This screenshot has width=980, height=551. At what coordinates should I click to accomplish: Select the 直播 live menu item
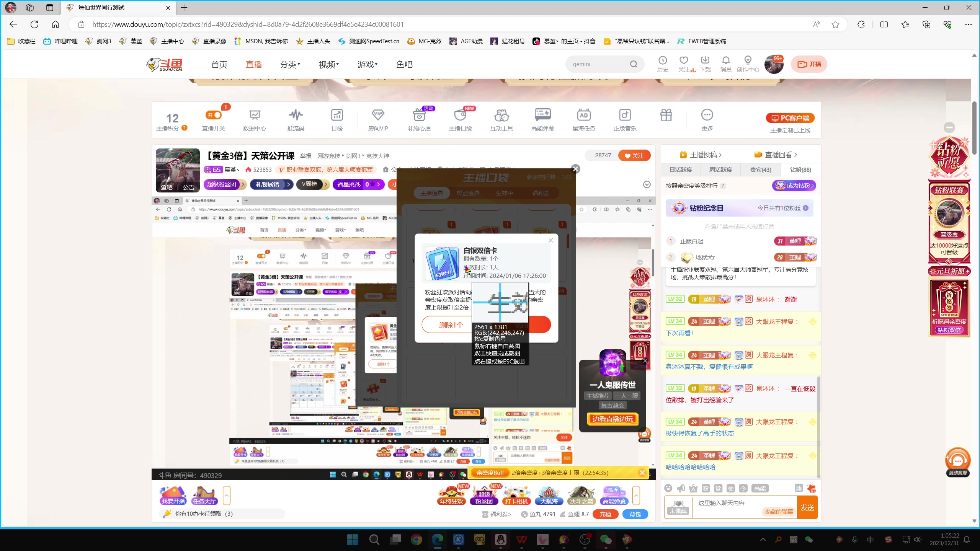(254, 64)
